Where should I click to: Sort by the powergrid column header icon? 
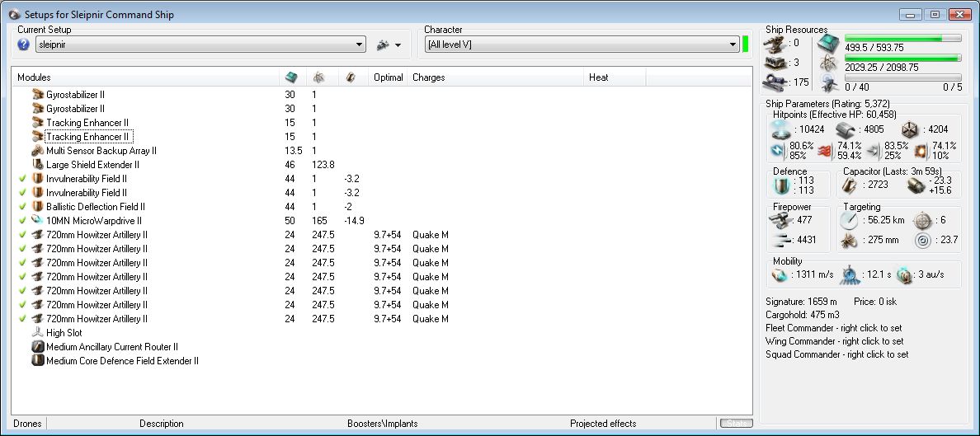coord(318,77)
